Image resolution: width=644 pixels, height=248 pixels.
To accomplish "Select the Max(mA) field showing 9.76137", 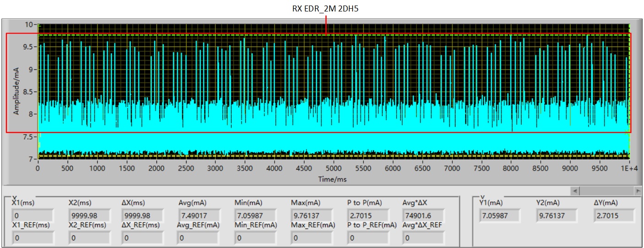I will [312, 215].
